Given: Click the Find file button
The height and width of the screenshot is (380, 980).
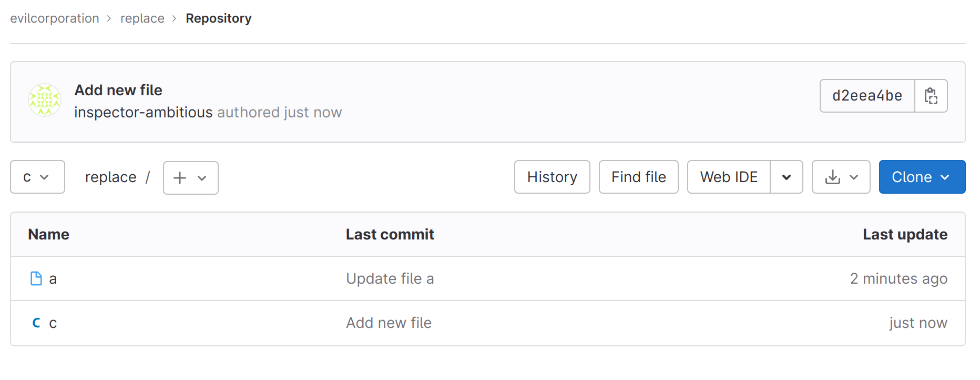Looking at the screenshot, I should point(638,177).
